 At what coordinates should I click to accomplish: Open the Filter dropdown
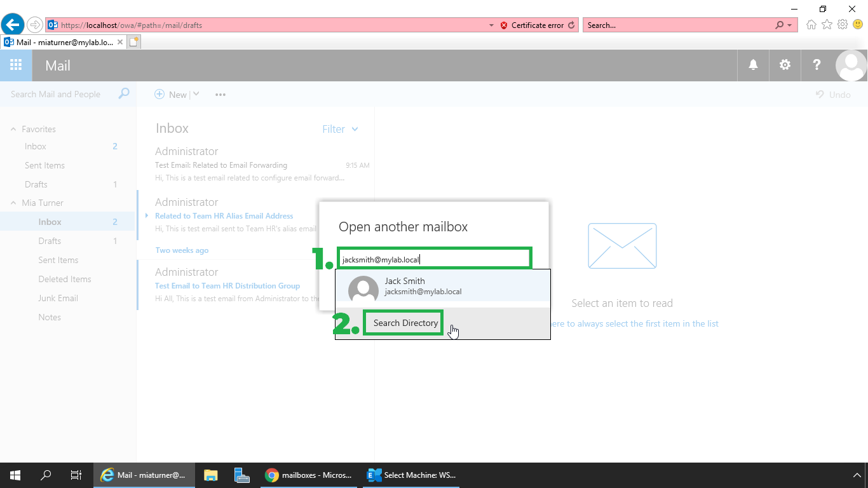[x=340, y=129]
